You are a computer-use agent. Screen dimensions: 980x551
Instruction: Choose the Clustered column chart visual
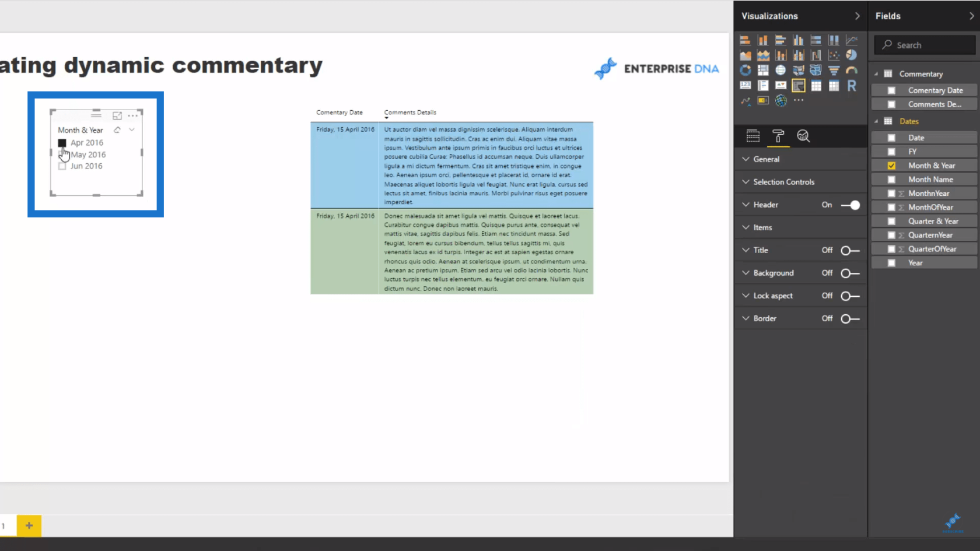[x=799, y=40]
